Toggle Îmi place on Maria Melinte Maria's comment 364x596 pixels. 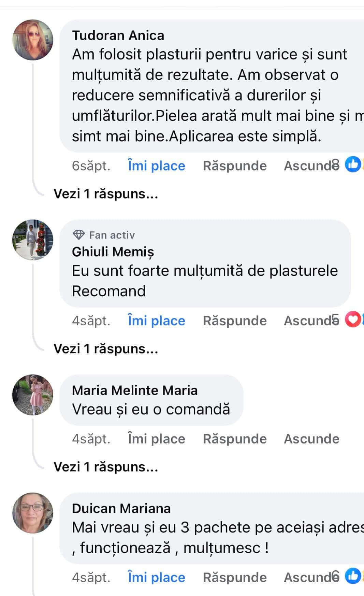[x=156, y=439]
